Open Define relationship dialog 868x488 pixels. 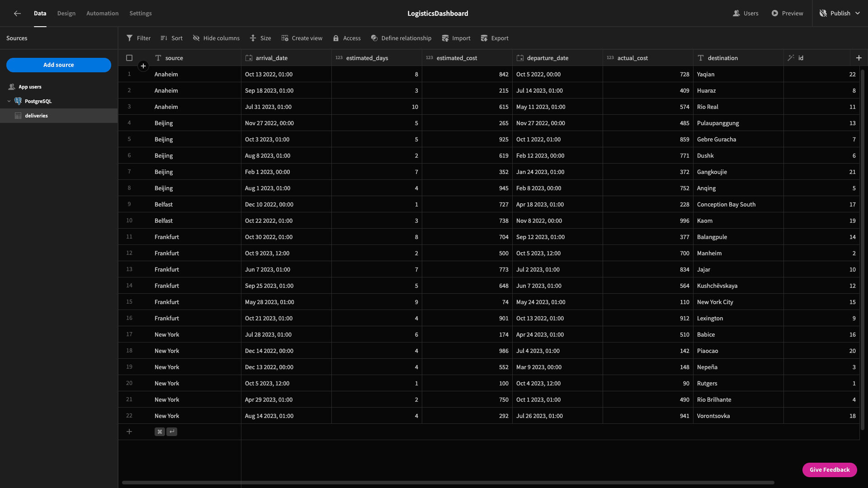pos(401,38)
